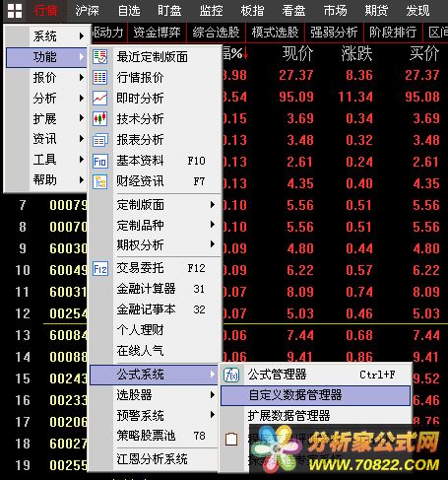Expand the 分析 submenu arrow
Screen dimensions: 448x480
(x=82, y=98)
